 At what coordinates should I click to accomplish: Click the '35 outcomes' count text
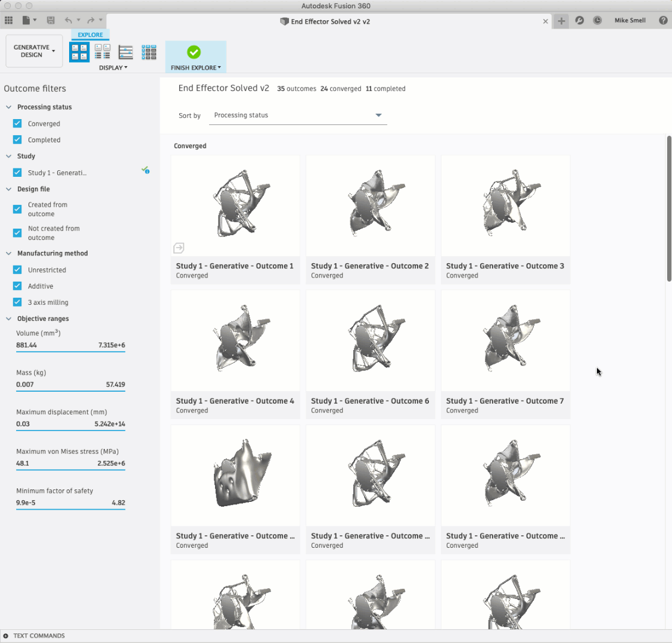coord(297,89)
